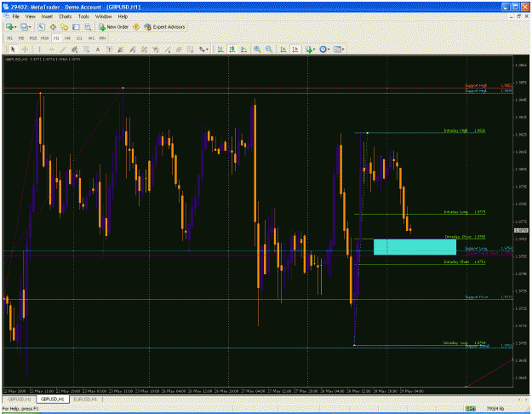The width and height of the screenshot is (532, 414).
Task: Select the Equidistant Channel tool
Action: [x=75, y=49]
